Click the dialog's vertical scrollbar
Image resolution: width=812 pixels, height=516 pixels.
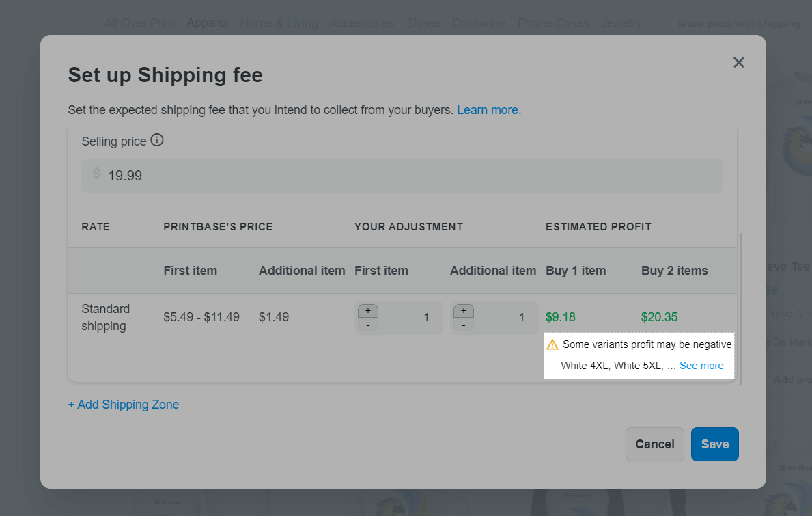coord(741,308)
